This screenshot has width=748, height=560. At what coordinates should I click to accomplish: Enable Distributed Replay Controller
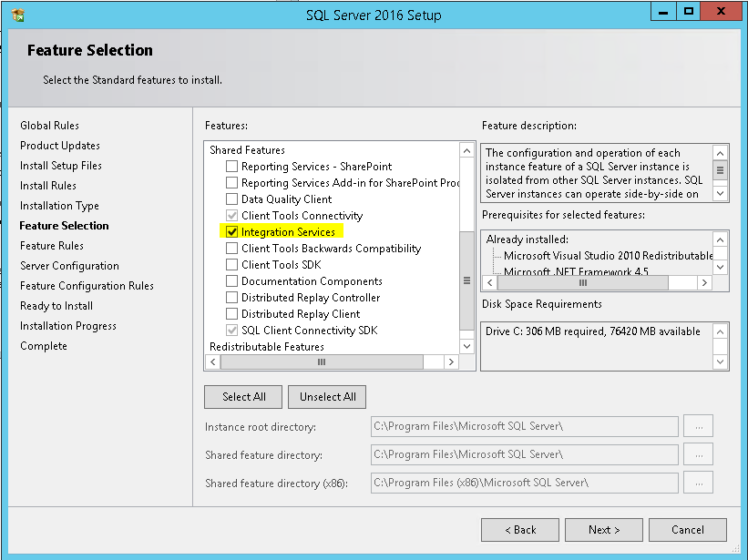[x=231, y=298]
